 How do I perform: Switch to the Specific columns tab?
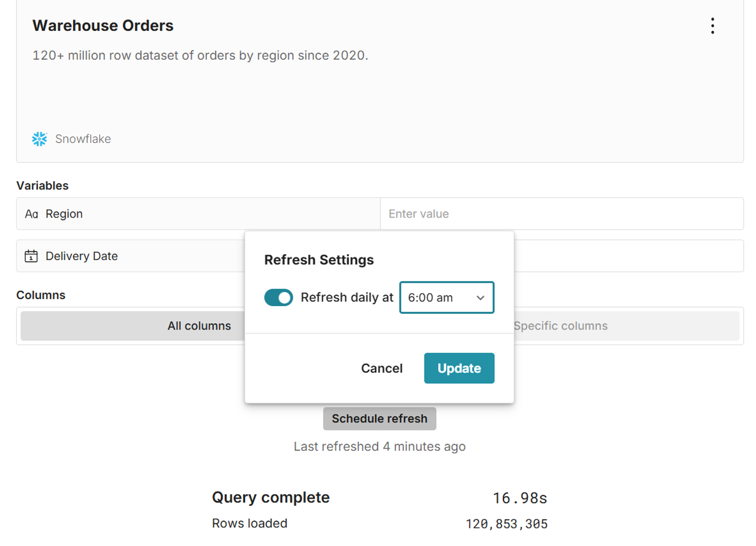pyautogui.click(x=561, y=326)
